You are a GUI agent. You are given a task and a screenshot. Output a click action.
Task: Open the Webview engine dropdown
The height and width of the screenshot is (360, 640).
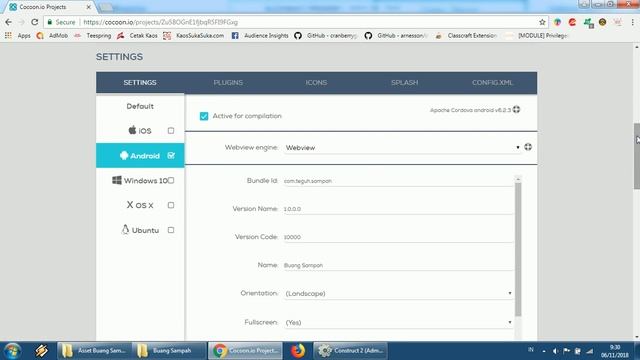pyautogui.click(x=402, y=147)
